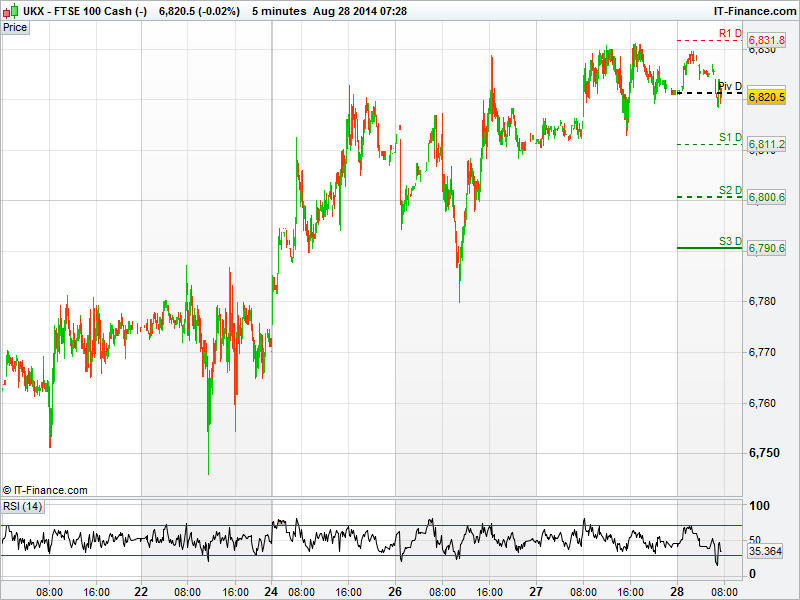Select the Piv D pivot line label

click(730, 87)
